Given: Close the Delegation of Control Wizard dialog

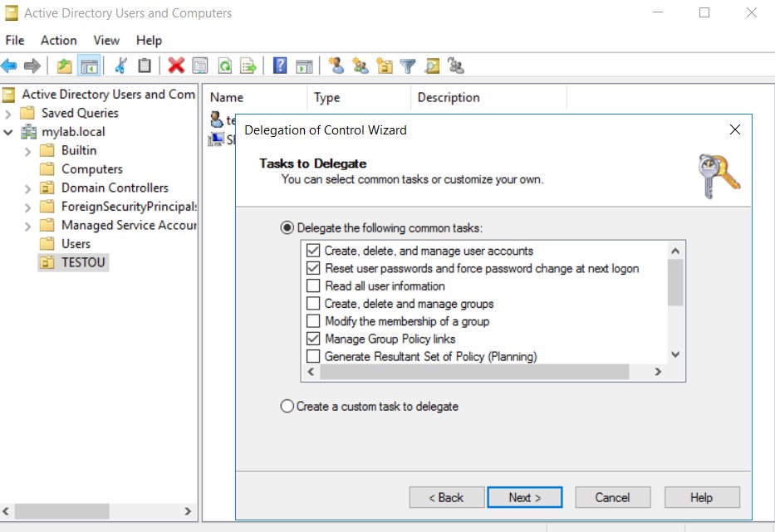Looking at the screenshot, I should pos(735,129).
